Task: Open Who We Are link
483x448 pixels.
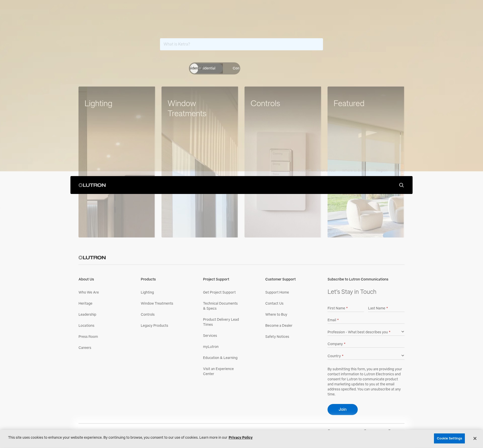Action: (89, 292)
